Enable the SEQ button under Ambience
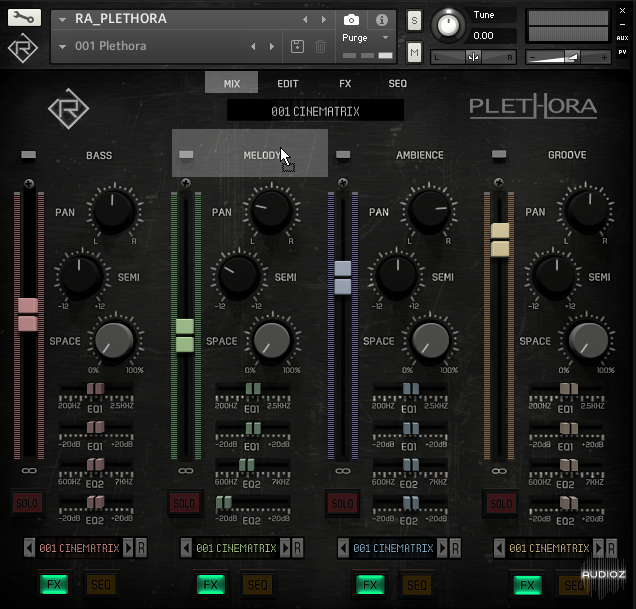This screenshot has width=636, height=609. pyautogui.click(x=417, y=585)
